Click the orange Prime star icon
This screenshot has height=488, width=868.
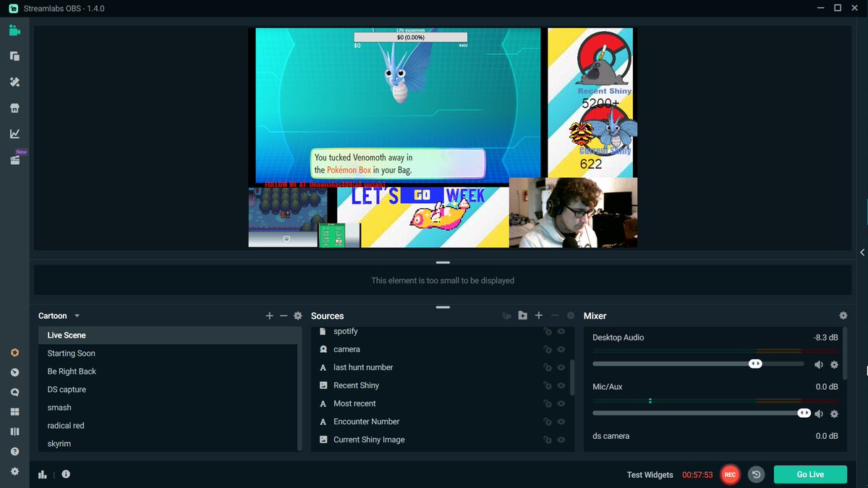tap(14, 354)
